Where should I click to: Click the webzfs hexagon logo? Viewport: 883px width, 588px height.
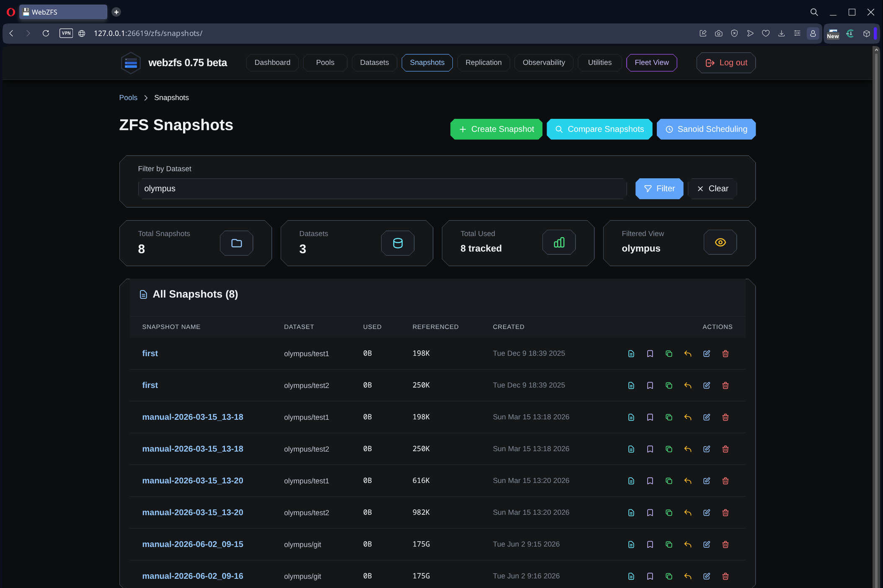[x=131, y=63]
